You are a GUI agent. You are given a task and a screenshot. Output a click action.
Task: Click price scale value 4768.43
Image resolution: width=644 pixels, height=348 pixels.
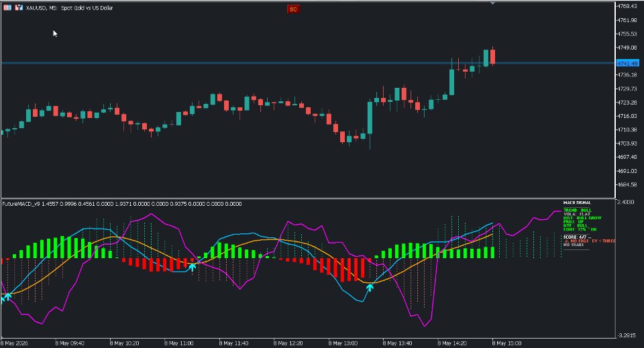627,6
